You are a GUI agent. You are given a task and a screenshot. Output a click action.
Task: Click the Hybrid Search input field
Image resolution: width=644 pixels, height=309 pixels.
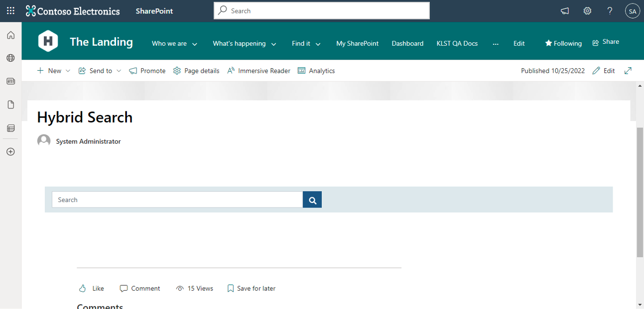pyautogui.click(x=177, y=200)
